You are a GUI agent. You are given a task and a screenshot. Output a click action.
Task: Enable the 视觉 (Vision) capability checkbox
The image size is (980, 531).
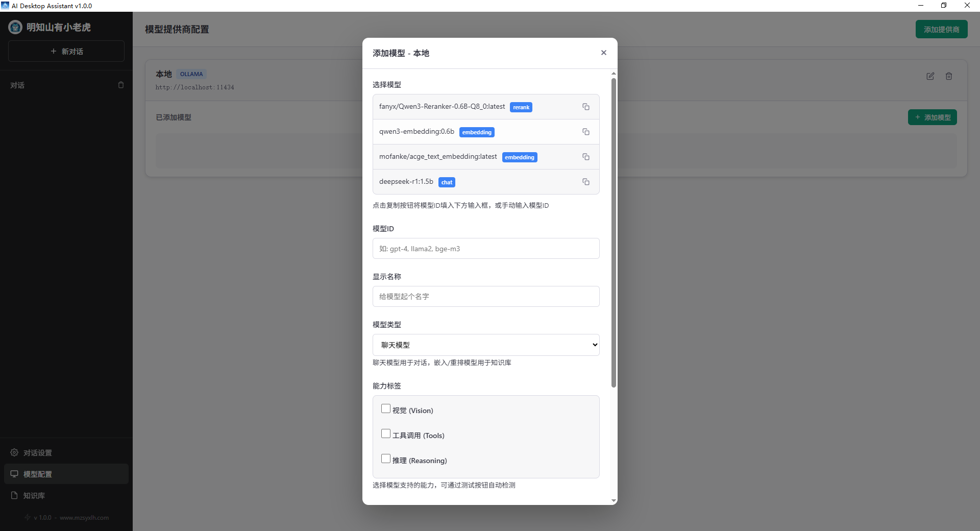[x=386, y=408]
